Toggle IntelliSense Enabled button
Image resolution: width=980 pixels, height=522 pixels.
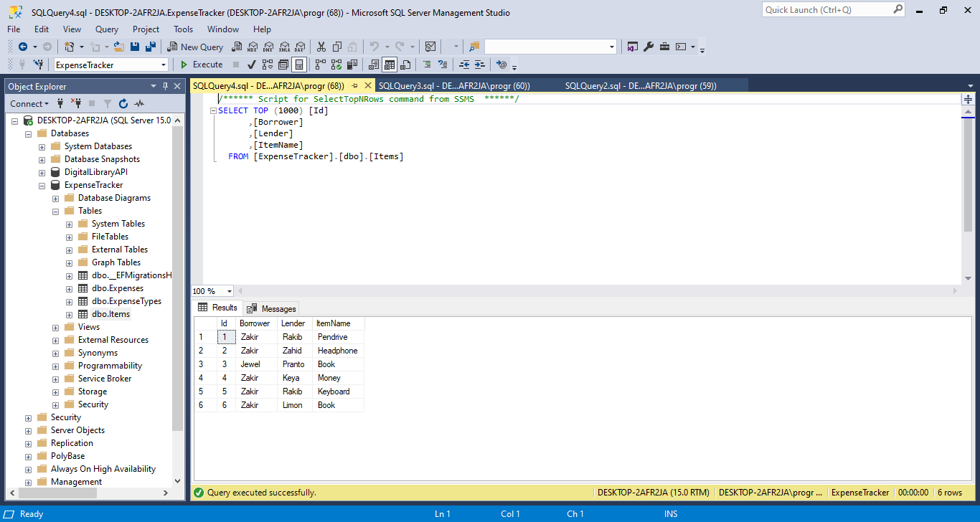pos(299,65)
